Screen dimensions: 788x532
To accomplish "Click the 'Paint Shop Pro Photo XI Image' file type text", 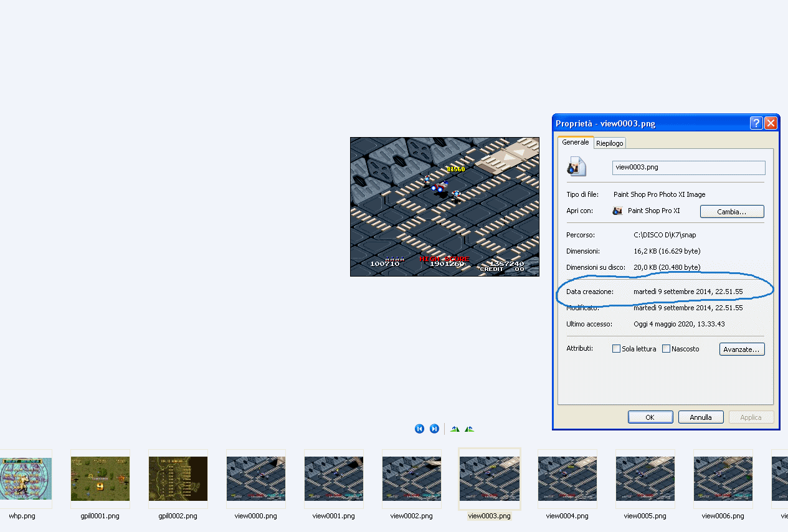I will [660, 194].
